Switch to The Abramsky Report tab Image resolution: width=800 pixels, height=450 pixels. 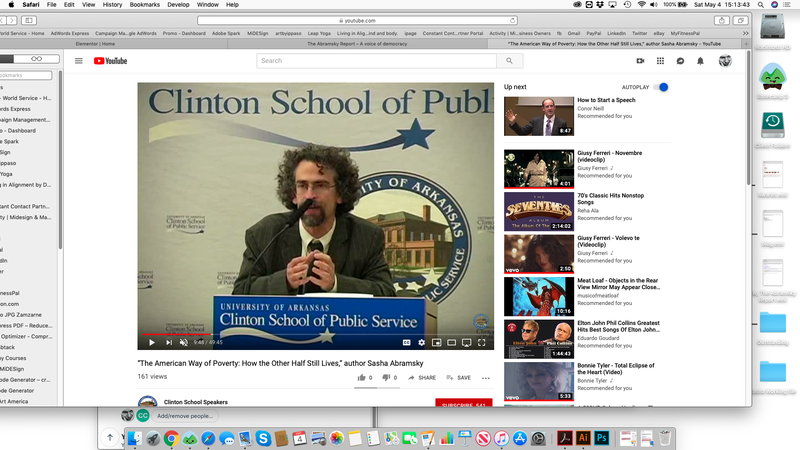click(357, 44)
